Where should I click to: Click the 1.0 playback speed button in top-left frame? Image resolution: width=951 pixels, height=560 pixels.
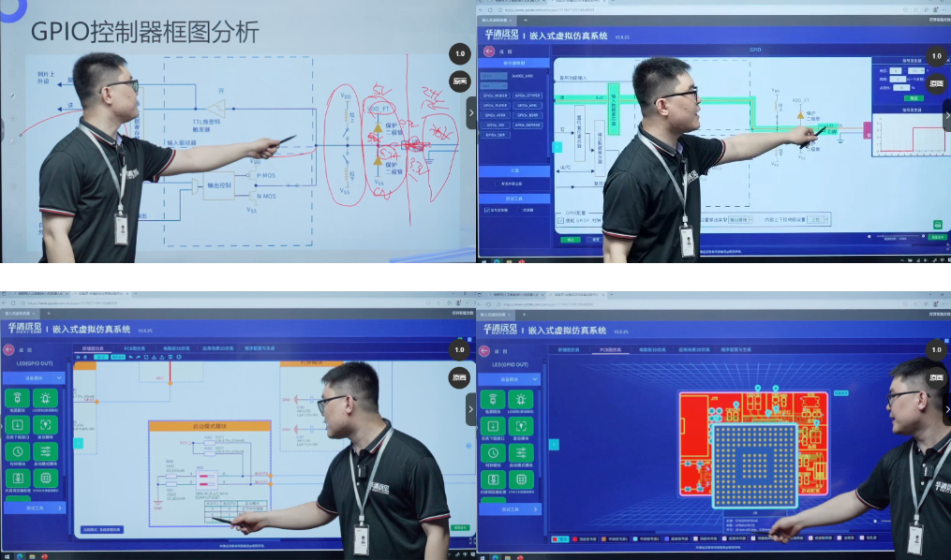[460, 54]
